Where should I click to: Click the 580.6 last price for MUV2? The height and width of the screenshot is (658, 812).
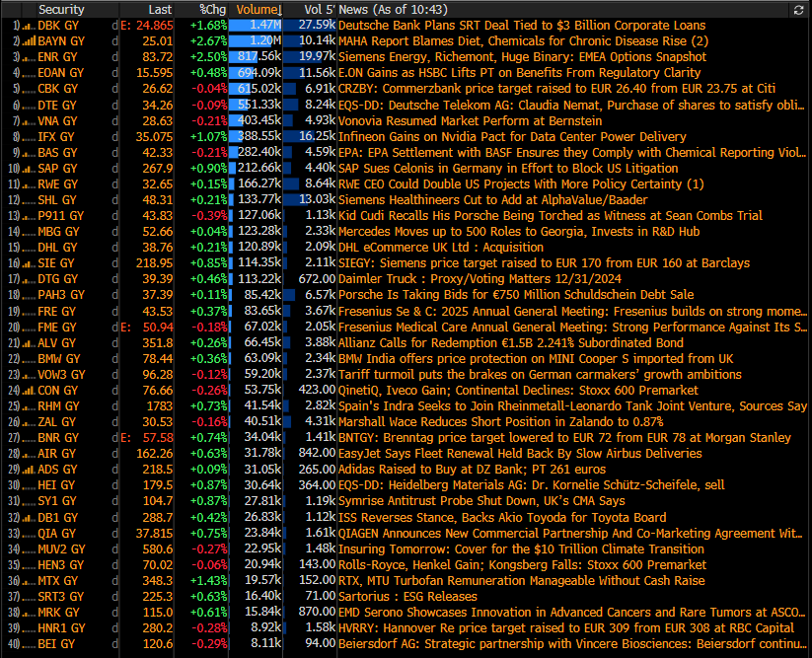click(x=158, y=549)
